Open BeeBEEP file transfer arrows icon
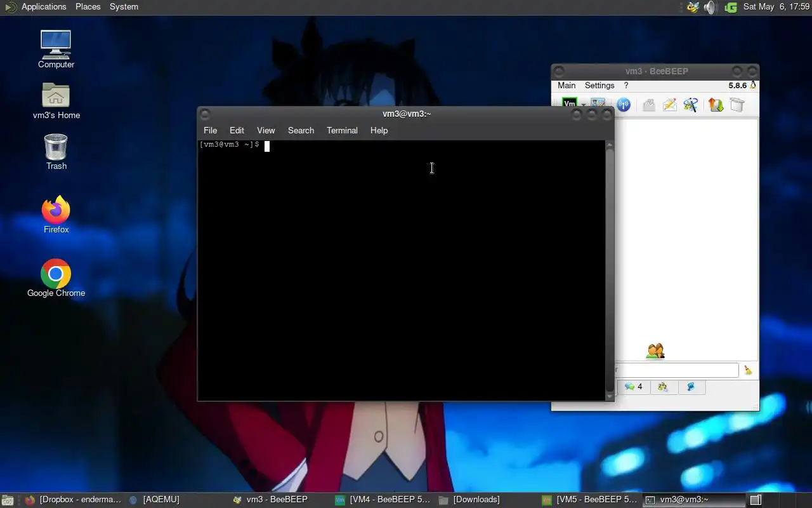This screenshot has width=812, height=508. tap(716, 105)
